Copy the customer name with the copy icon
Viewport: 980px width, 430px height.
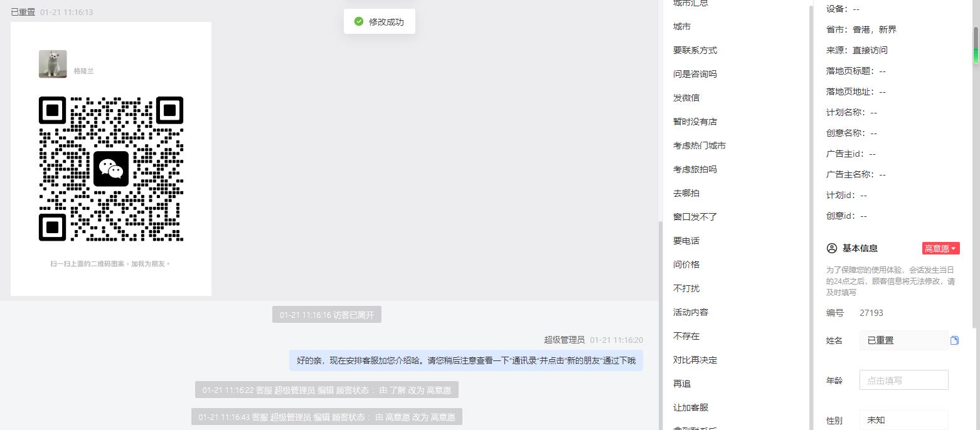954,340
